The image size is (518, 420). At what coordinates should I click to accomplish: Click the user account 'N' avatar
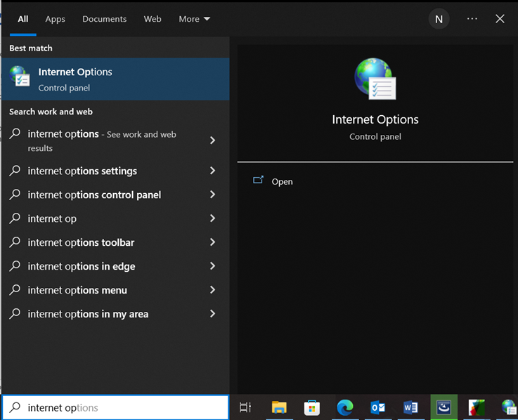click(x=439, y=19)
